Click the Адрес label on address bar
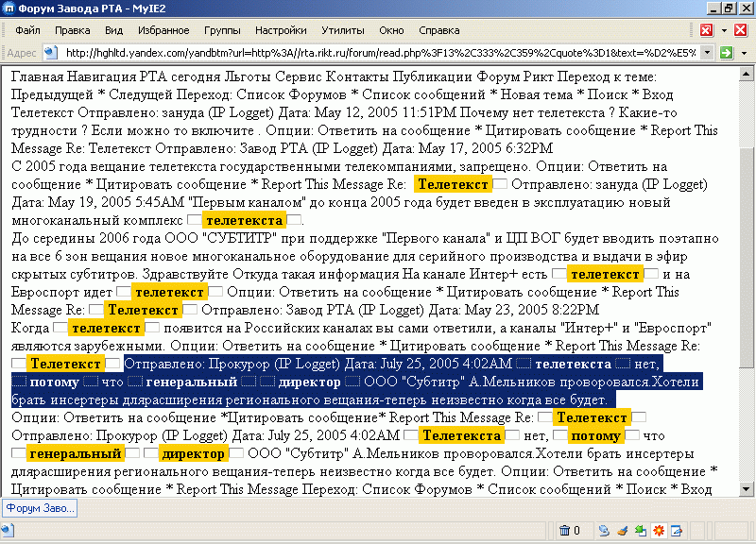 pyautogui.click(x=22, y=53)
